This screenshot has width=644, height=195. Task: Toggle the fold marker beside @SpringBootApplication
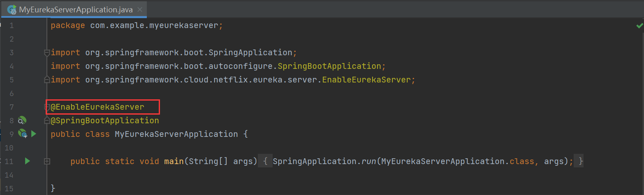point(47,121)
